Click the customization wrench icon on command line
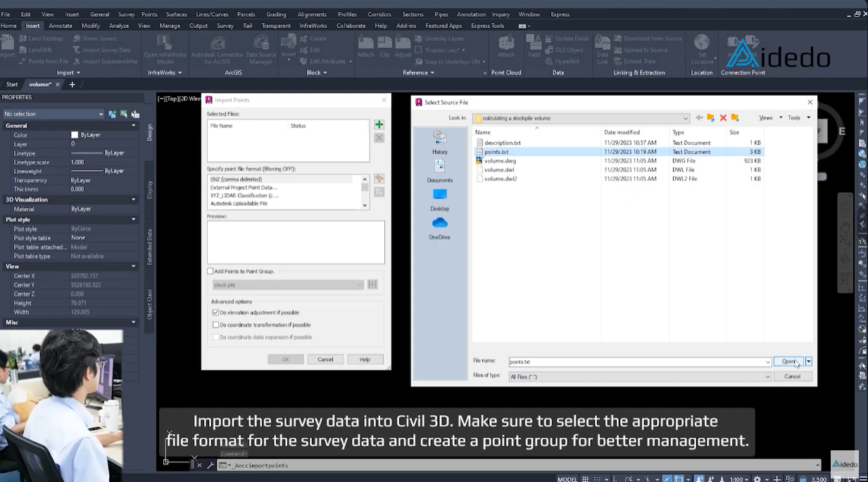The width and height of the screenshot is (868, 482). click(x=210, y=465)
